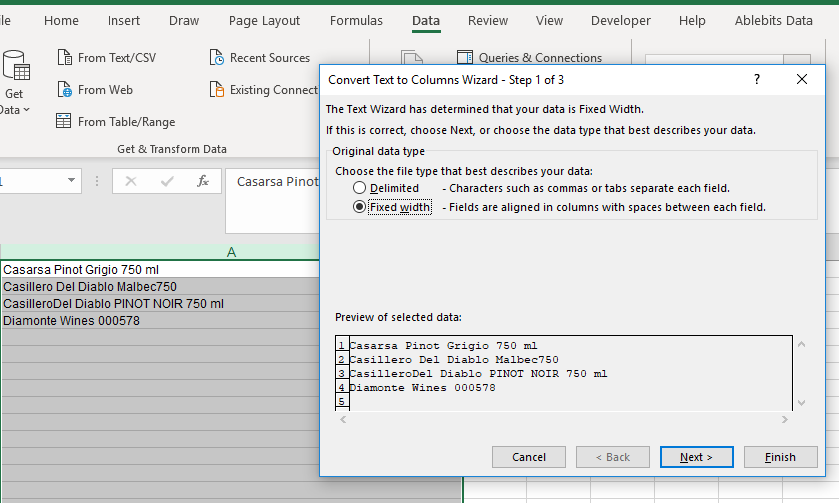This screenshot has width=839, height=503.
Task: Click the Cancel button in wizard
Action: (x=529, y=457)
